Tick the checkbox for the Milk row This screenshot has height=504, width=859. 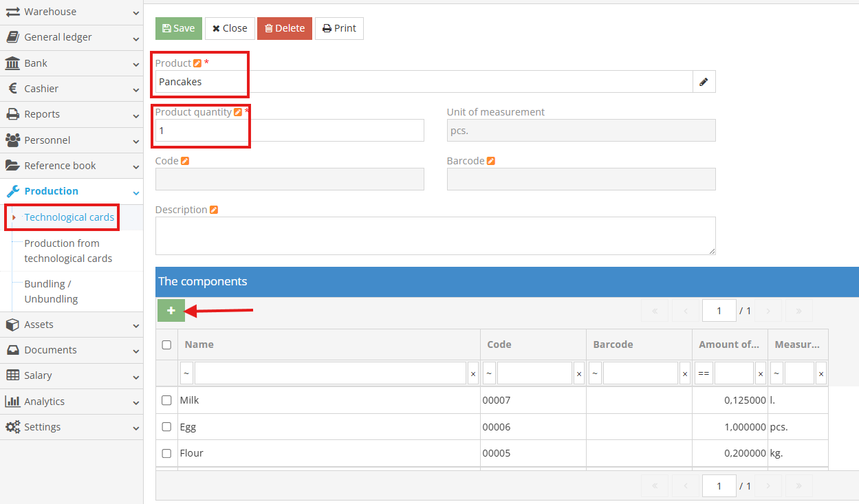click(x=166, y=400)
